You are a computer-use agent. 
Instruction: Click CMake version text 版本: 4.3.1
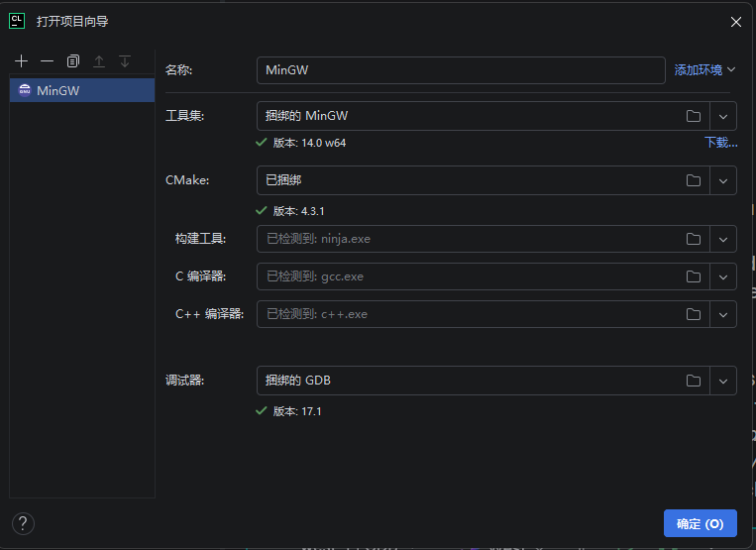[x=298, y=211]
